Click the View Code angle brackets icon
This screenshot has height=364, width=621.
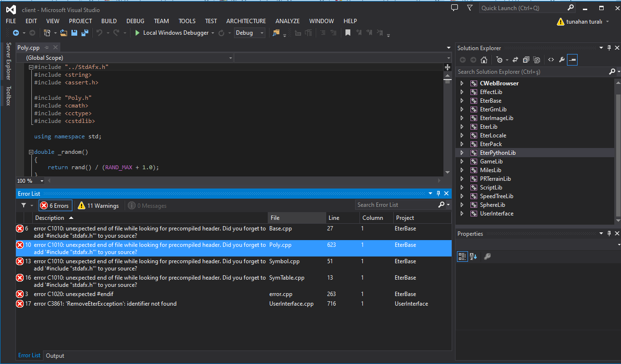551,60
